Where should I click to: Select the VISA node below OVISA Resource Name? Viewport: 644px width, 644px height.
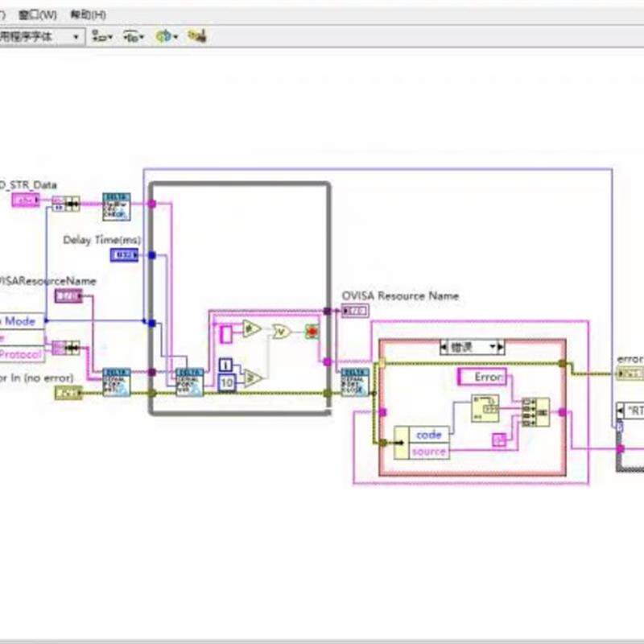[x=355, y=382]
